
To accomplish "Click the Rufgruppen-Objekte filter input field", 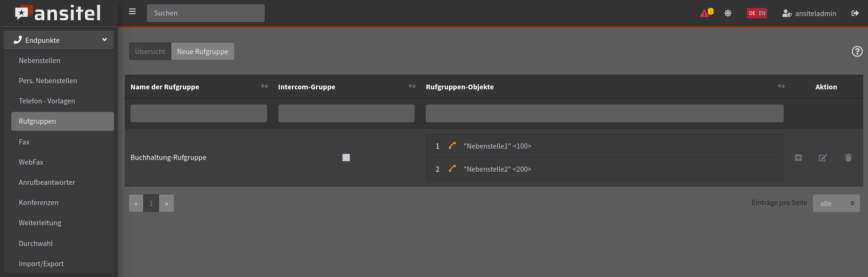I will tap(604, 113).
